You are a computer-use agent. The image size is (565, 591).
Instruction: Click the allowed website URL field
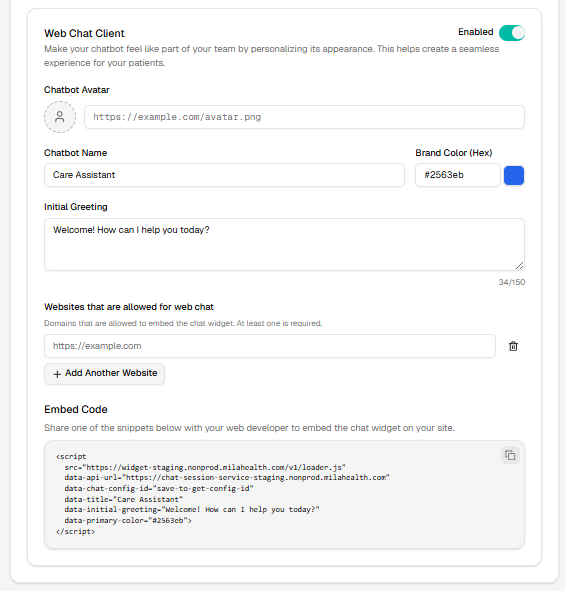click(x=270, y=346)
